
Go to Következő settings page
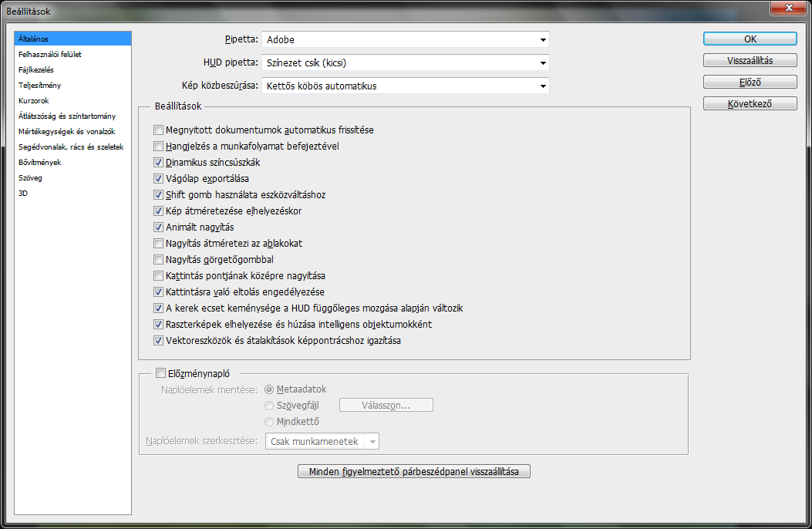[750, 104]
